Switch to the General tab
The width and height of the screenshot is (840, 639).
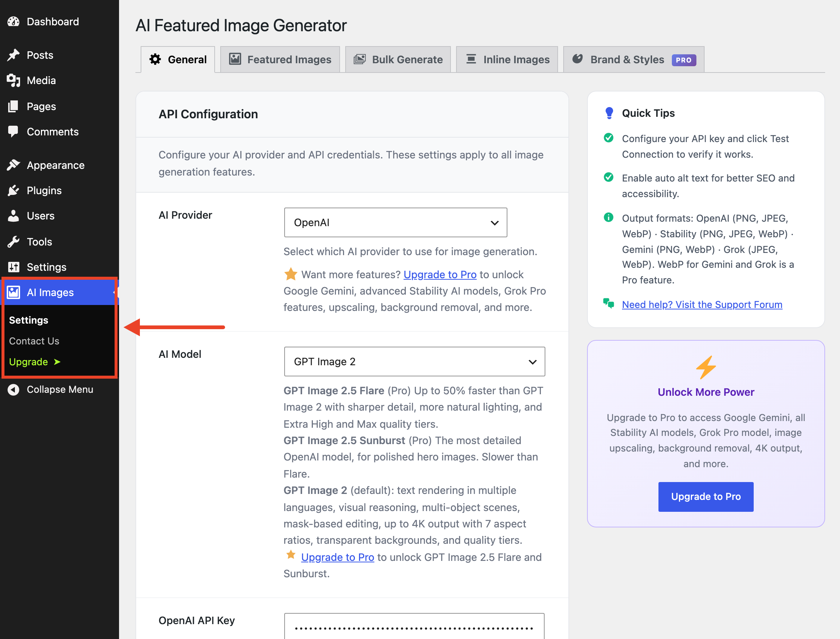(x=178, y=60)
